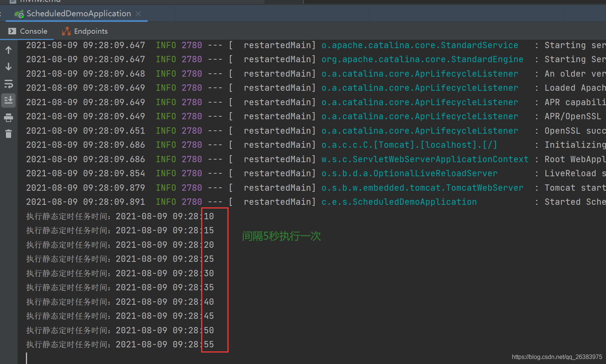Screen dimensions: 606x364
Task: Open o.a.catalina.core.AprLifecycleListener link at 09:28:09.648
Action: click(420, 74)
